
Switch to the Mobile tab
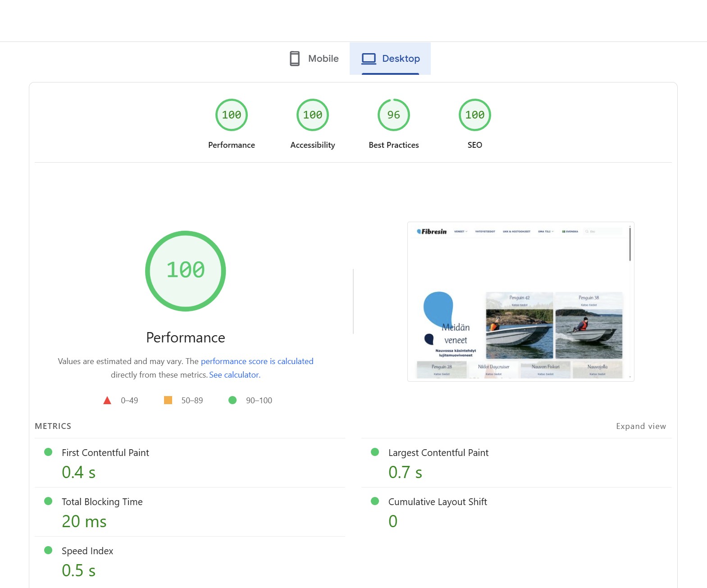pos(314,59)
